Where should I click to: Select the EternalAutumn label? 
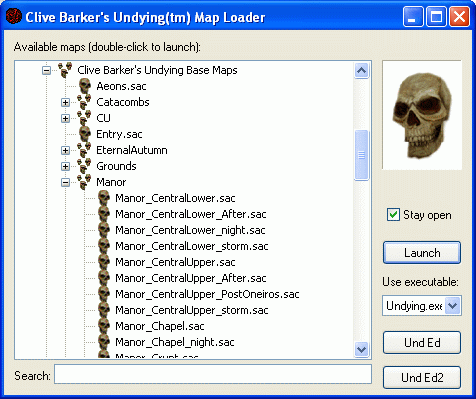(132, 150)
